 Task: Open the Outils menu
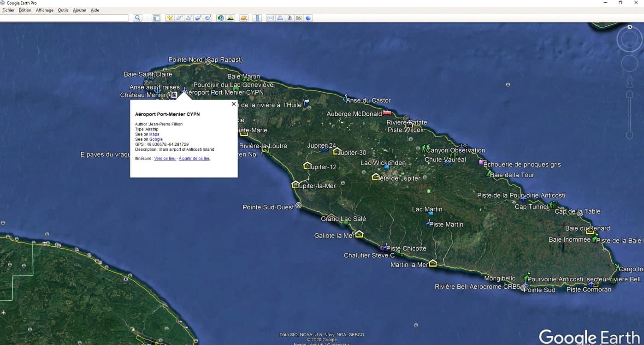(x=63, y=10)
